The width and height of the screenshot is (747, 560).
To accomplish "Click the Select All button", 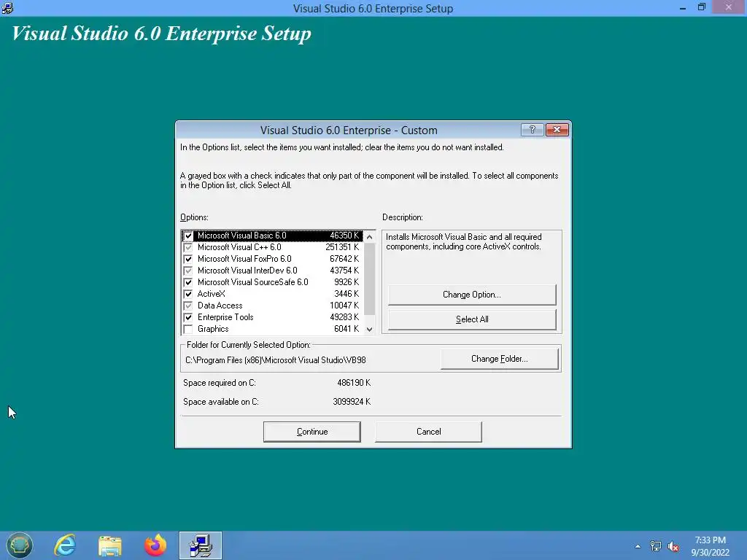I will click(472, 319).
